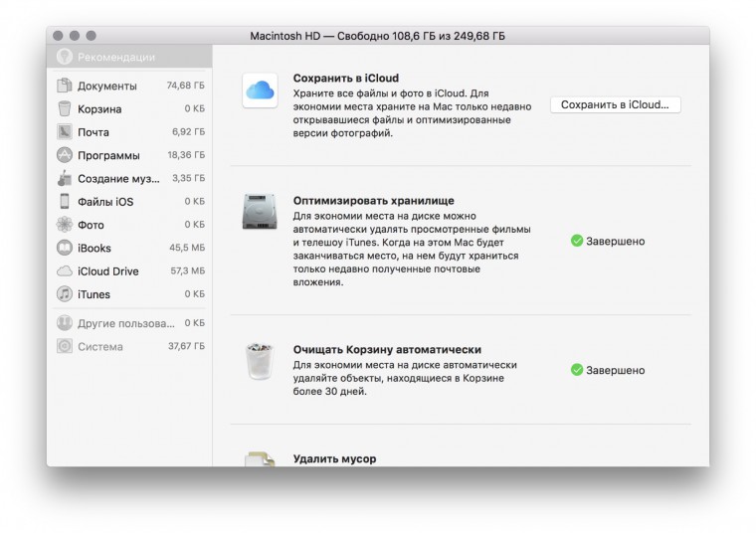Click the 18,36 ГБ size value
This screenshot has width=756, height=533.
pos(186,155)
